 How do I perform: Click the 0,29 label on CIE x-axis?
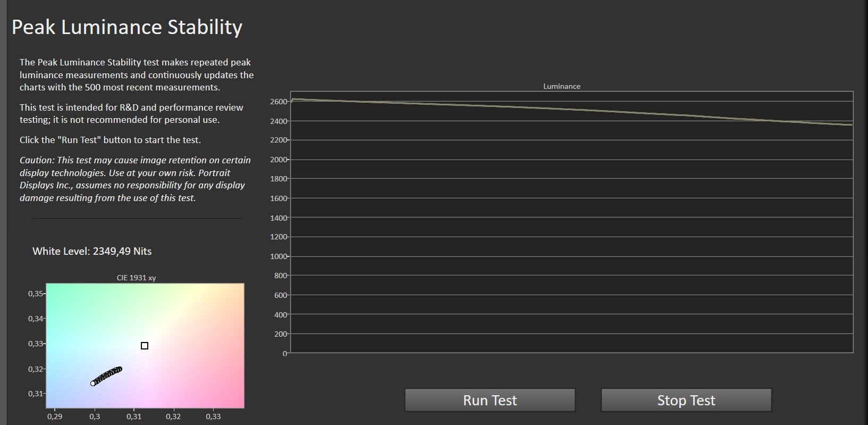[55, 416]
